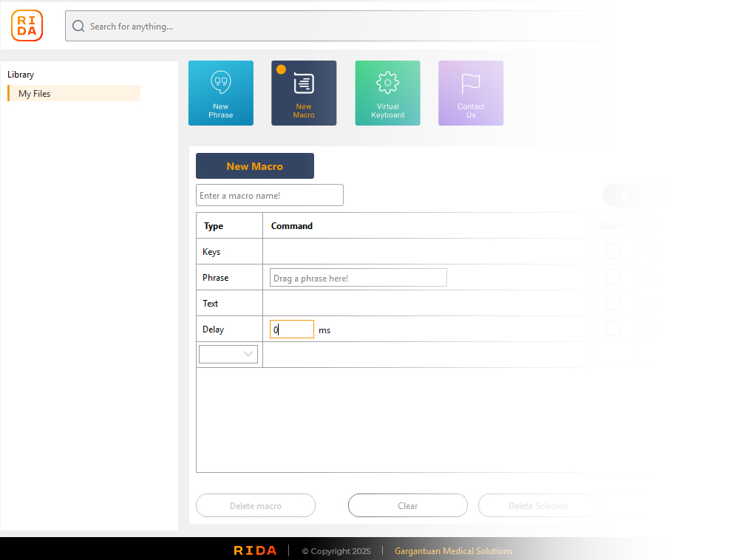Screen dimensions: 748x560
Task: Open the Gargantuan Medical Solutions link
Action: point(453,551)
